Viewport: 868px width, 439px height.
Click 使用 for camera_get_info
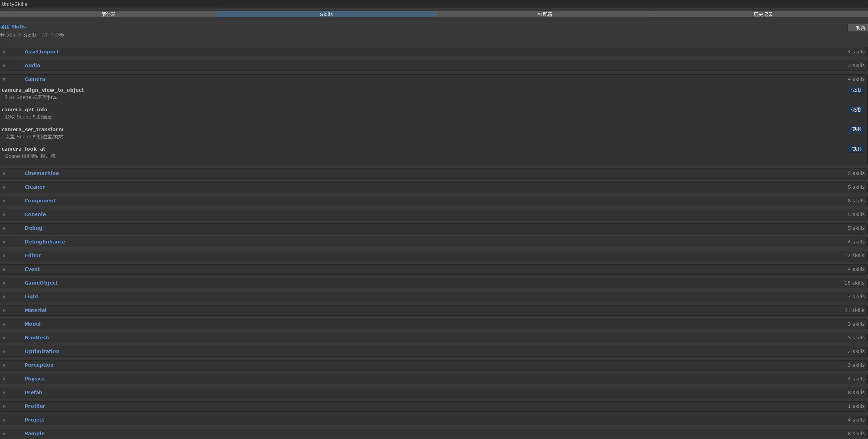pos(856,110)
